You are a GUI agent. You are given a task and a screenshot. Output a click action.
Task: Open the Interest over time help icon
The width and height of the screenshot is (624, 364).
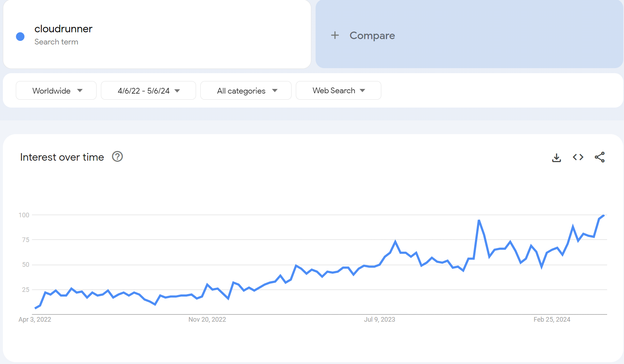[x=117, y=157]
